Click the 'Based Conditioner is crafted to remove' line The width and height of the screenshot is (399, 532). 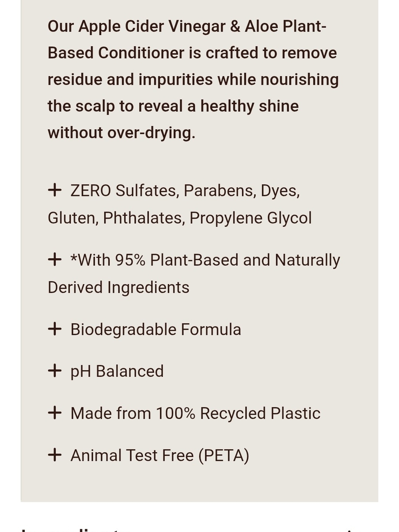(192, 53)
